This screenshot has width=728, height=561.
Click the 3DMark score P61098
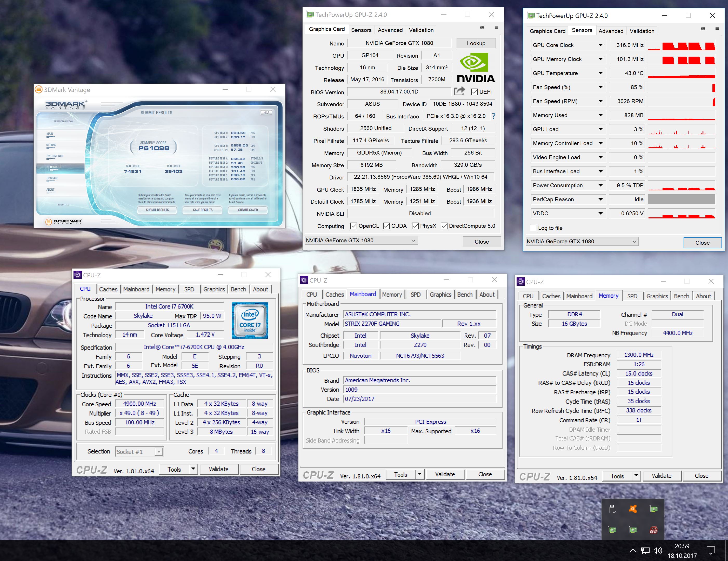click(x=154, y=148)
